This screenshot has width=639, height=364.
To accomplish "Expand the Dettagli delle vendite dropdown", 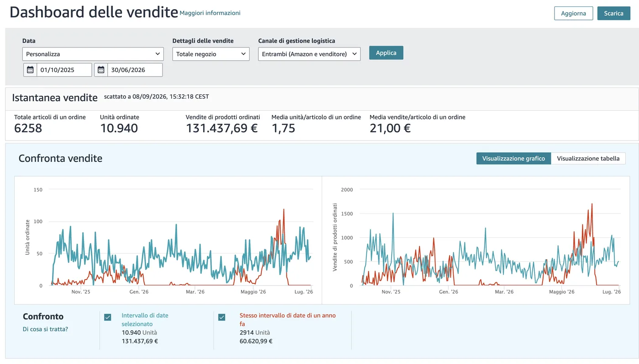I will tap(211, 54).
